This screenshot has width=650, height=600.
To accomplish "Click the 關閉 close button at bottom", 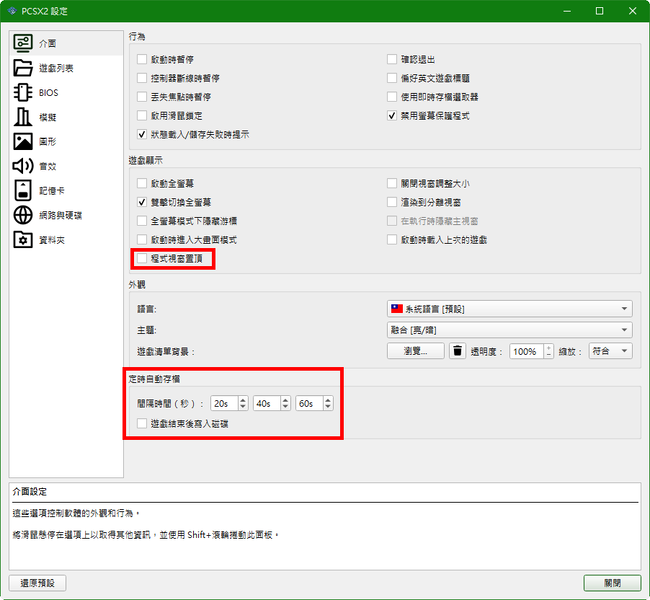I will (x=612, y=583).
